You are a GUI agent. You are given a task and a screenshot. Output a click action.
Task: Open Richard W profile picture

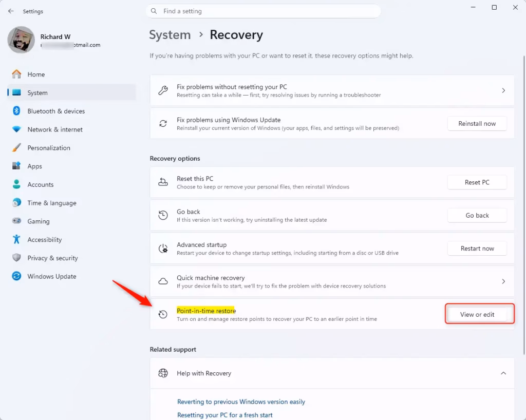point(21,40)
